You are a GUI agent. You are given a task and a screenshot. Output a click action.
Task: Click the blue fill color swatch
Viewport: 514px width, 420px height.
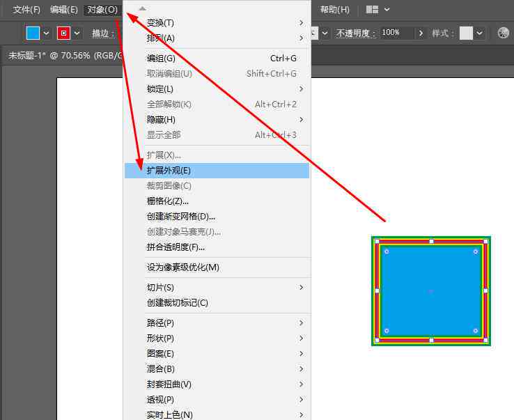coord(33,33)
